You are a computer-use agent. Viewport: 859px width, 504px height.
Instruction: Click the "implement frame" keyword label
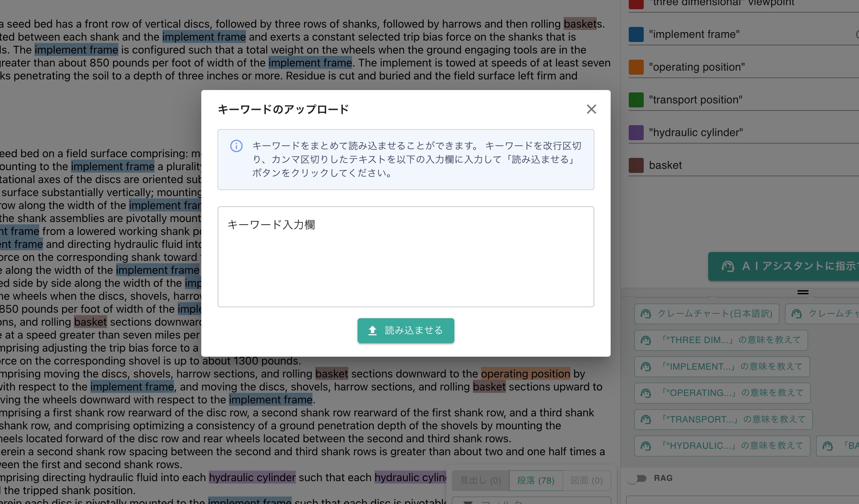coord(694,34)
